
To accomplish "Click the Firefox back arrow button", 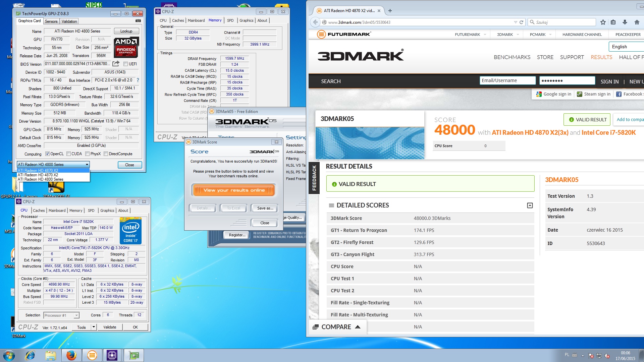I will [315, 22].
